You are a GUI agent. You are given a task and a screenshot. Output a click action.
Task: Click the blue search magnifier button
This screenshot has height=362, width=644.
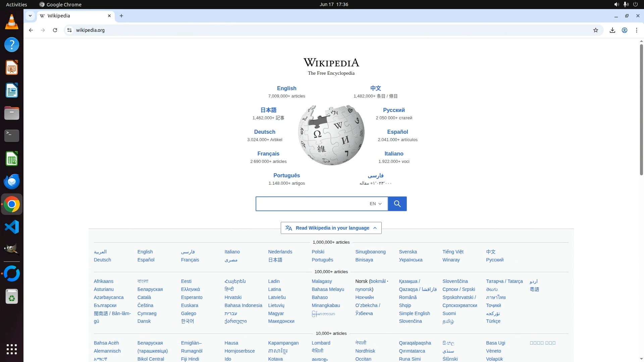pos(397,204)
